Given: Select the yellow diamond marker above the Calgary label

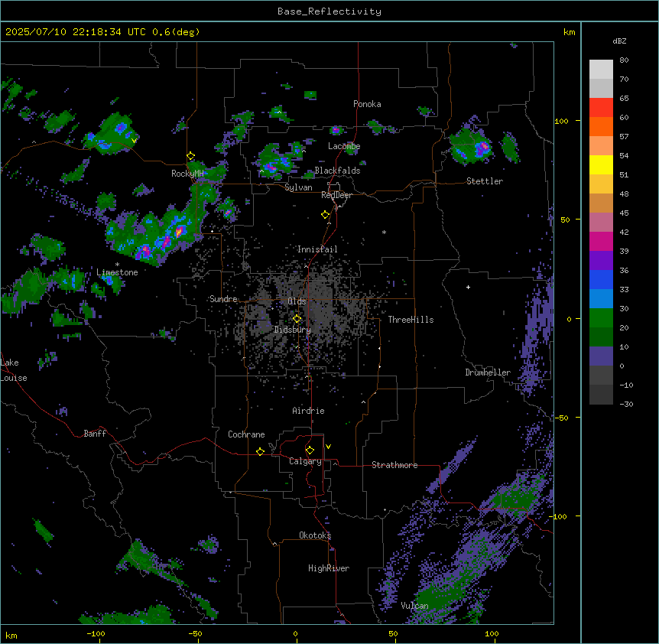Looking at the screenshot, I should [x=310, y=450].
